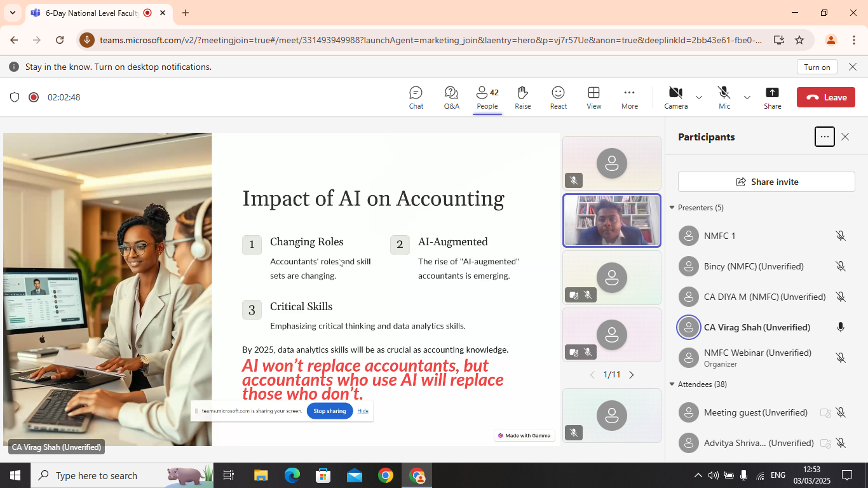The height and width of the screenshot is (488, 868).
Task: Open camera options dropdown arrow
Action: [x=699, y=98]
